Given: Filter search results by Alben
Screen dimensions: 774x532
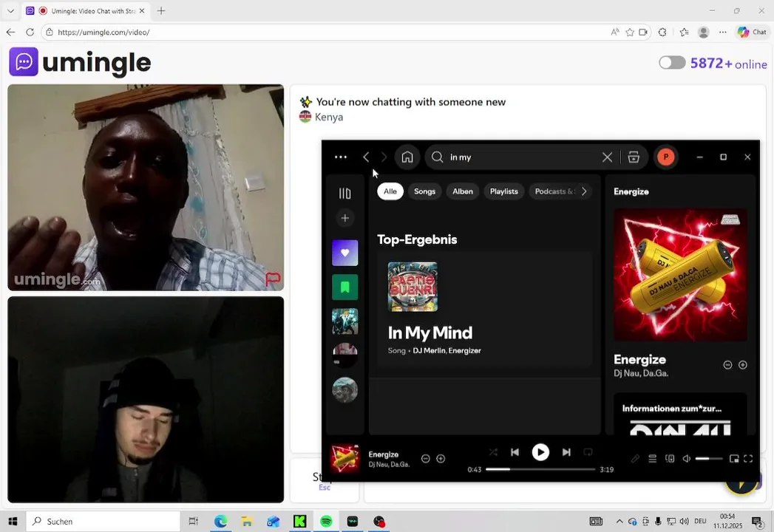Looking at the screenshot, I should pos(463,191).
